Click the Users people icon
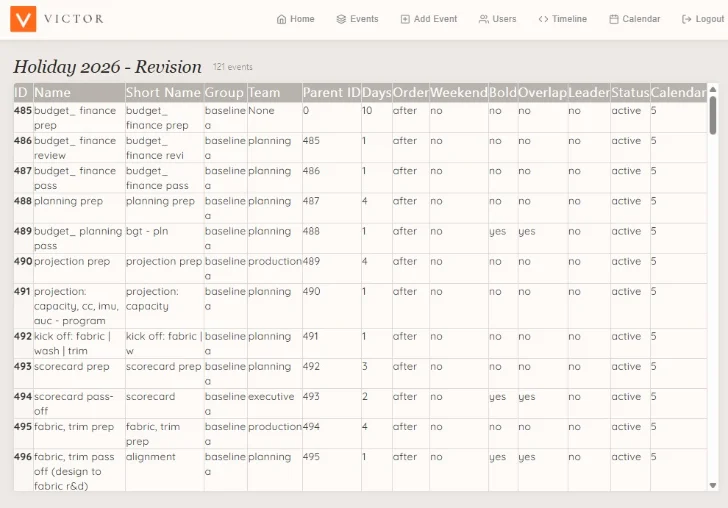This screenshot has height=508, width=728. pos(484,19)
